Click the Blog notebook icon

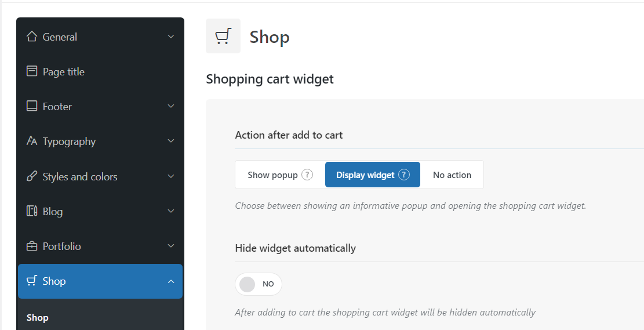click(x=32, y=211)
